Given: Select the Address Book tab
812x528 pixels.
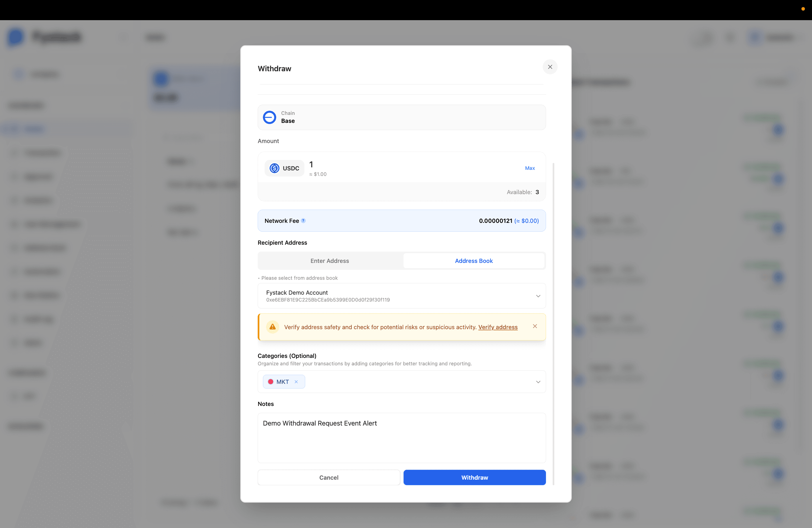Looking at the screenshot, I should [474, 261].
